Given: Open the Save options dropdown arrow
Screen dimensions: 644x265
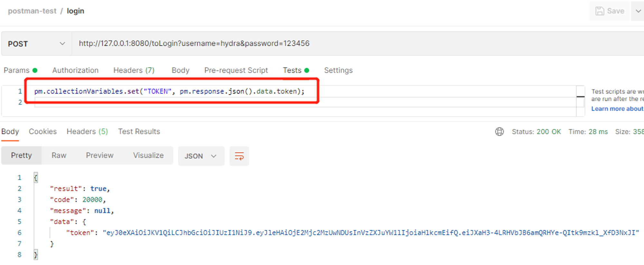Looking at the screenshot, I should (638, 11).
